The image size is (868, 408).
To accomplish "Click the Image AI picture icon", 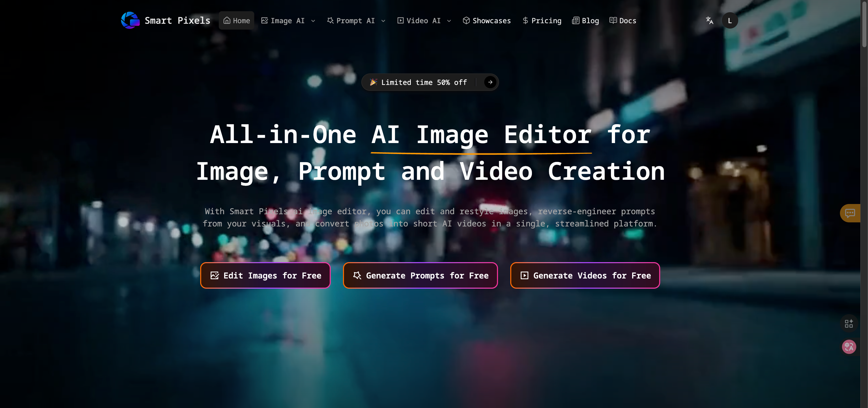I will (x=265, y=21).
